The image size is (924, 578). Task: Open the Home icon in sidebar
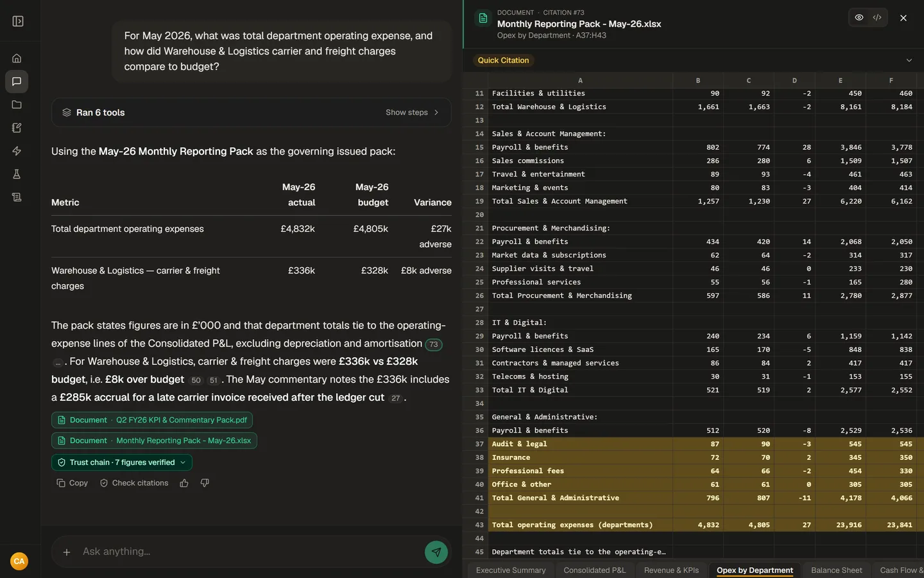(x=17, y=58)
